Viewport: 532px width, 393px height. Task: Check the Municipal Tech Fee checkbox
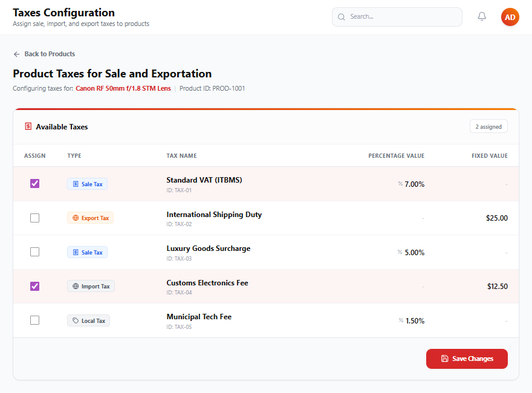tap(34, 320)
